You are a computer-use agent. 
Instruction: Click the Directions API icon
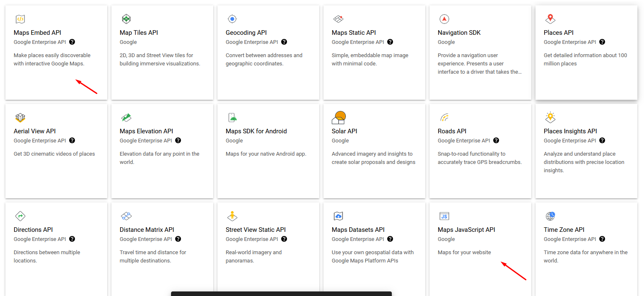coord(20,216)
